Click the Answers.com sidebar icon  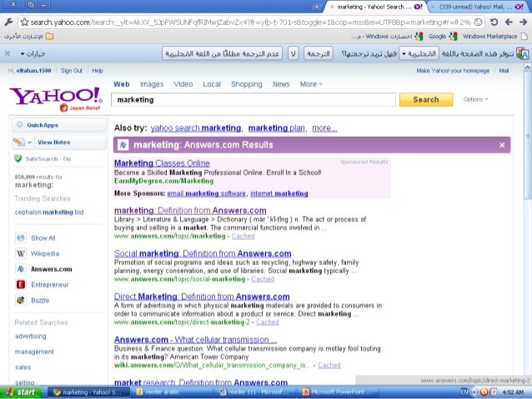(21, 269)
